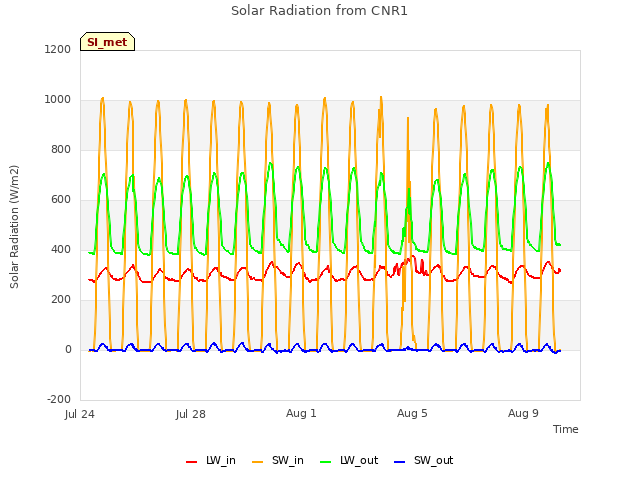Viewport: 640px width, 480px height.
Task: Click the Jul 24 x-axis label
Action: 80,414
